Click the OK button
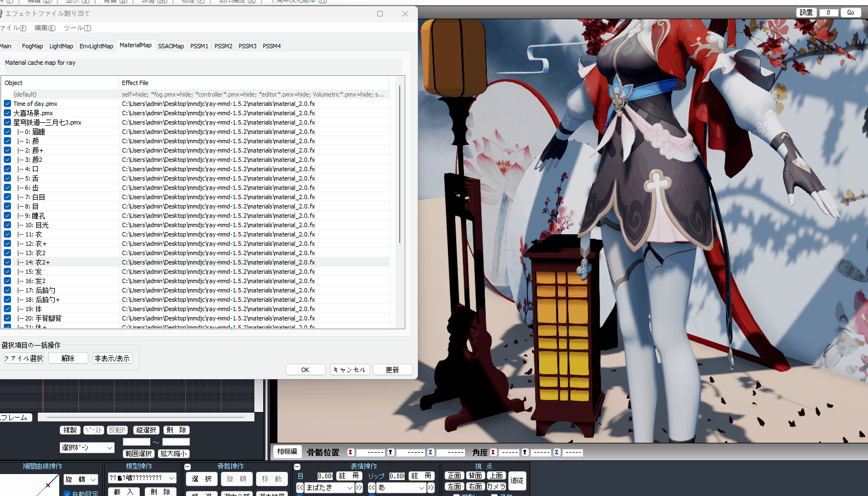Image resolution: width=868 pixels, height=496 pixels. click(x=305, y=370)
